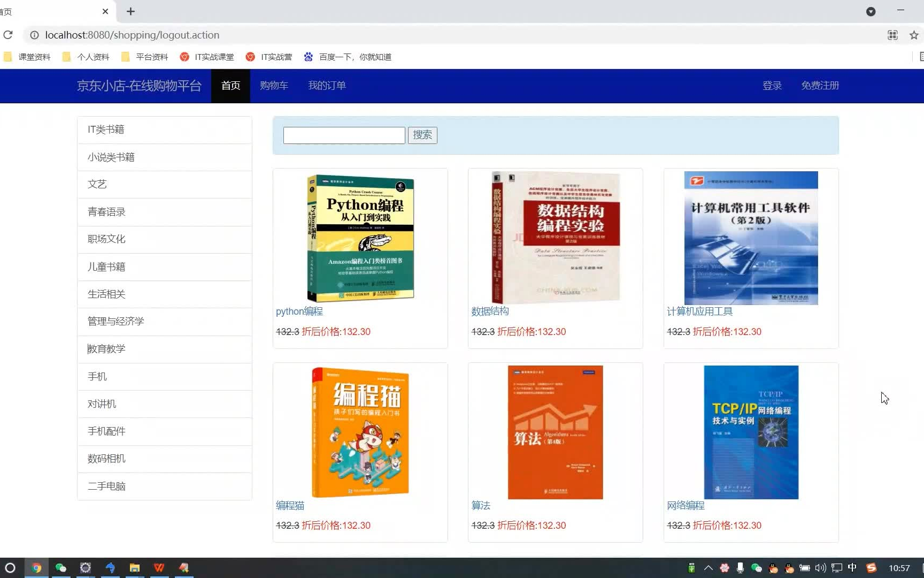Click the 登录 link

pos(772,85)
